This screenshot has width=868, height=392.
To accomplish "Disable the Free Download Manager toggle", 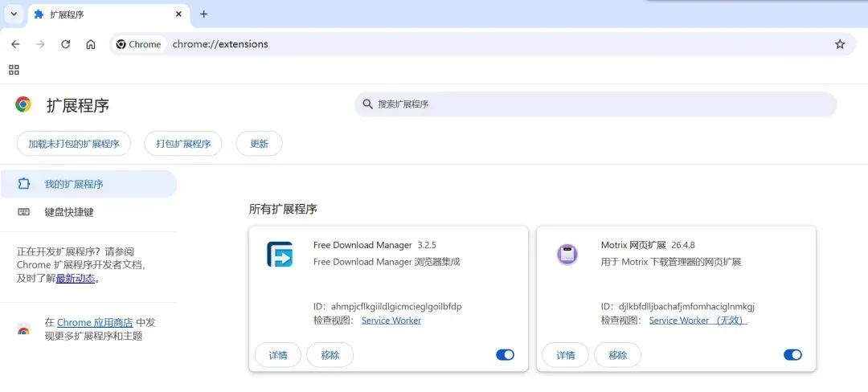I will tap(505, 355).
